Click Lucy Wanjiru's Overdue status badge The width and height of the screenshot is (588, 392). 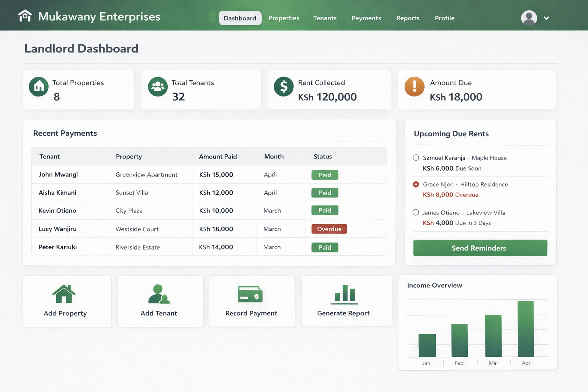(329, 229)
